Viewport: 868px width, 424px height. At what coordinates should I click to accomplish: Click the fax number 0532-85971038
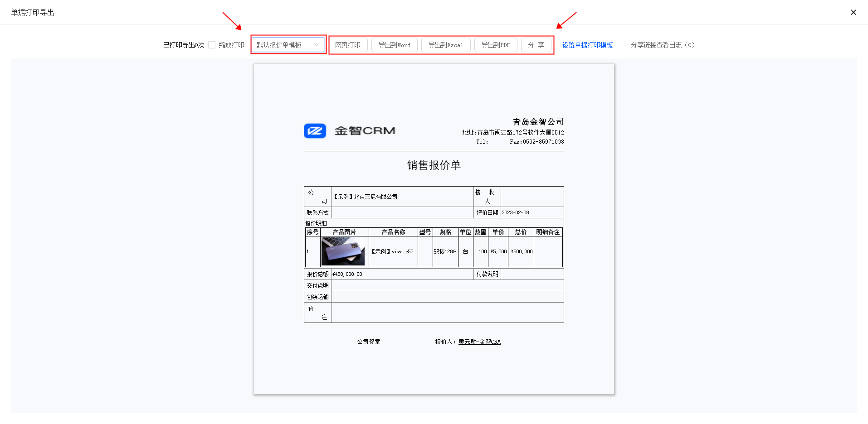543,142
